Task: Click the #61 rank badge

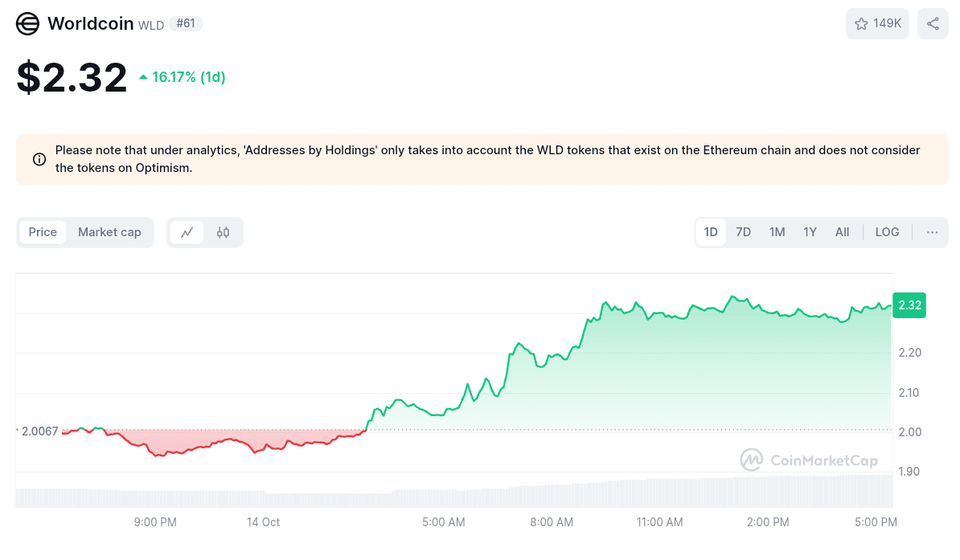Action: pyautogui.click(x=186, y=23)
